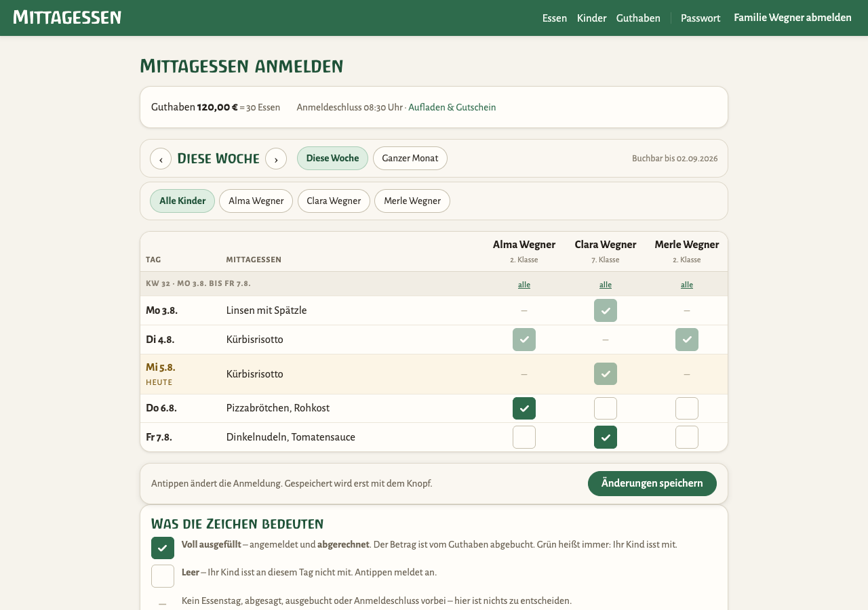
Task: Click Mittagessen anmelden page heading
Action: [241, 66]
